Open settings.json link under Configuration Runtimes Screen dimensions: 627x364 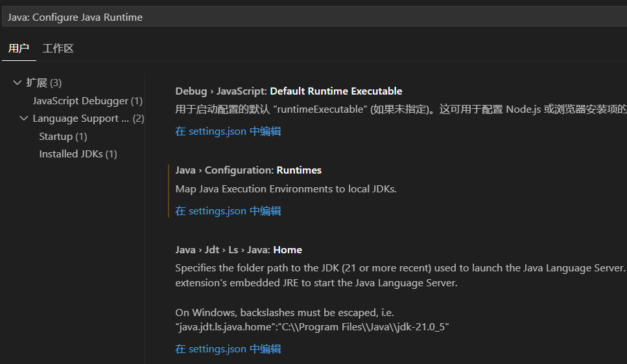point(228,210)
